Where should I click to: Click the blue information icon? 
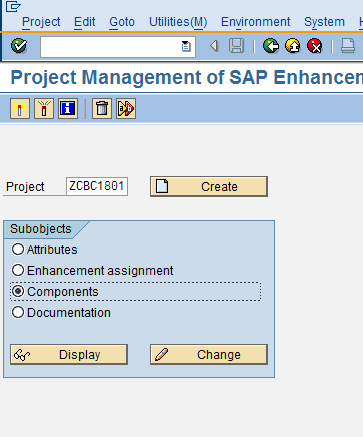(68, 108)
